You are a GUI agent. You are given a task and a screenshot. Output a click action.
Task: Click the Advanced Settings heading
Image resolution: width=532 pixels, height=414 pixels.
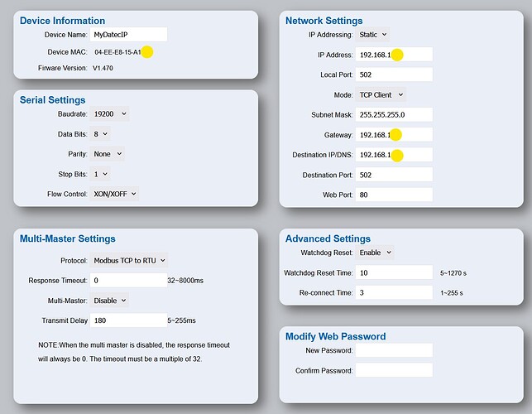pyautogui.click(x=328, y=238)
